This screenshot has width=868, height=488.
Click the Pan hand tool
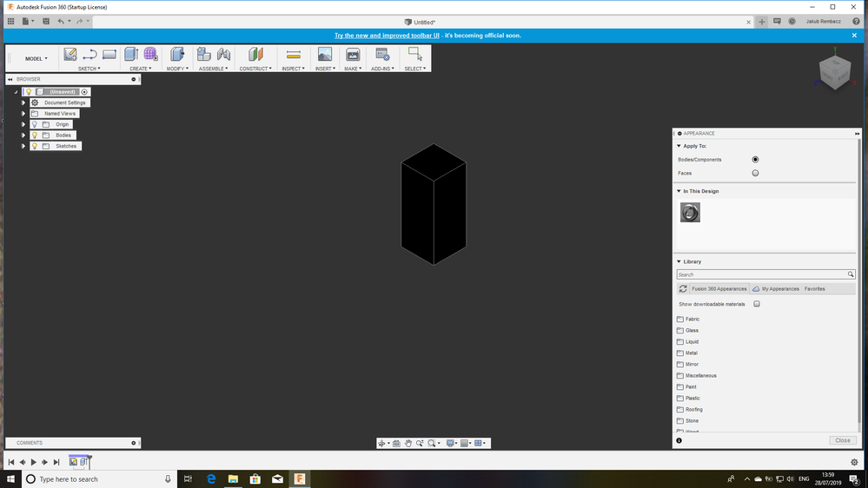408,443
